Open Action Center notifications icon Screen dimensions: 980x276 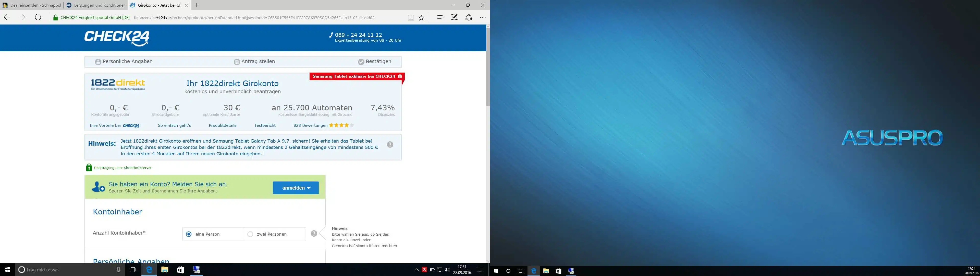(480, 270)
